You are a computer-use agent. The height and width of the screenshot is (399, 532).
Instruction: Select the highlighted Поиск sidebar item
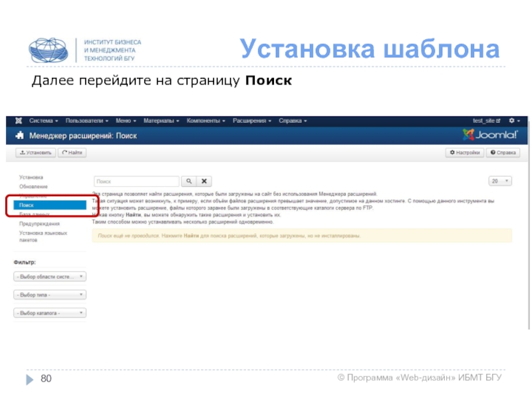[50, 205]
